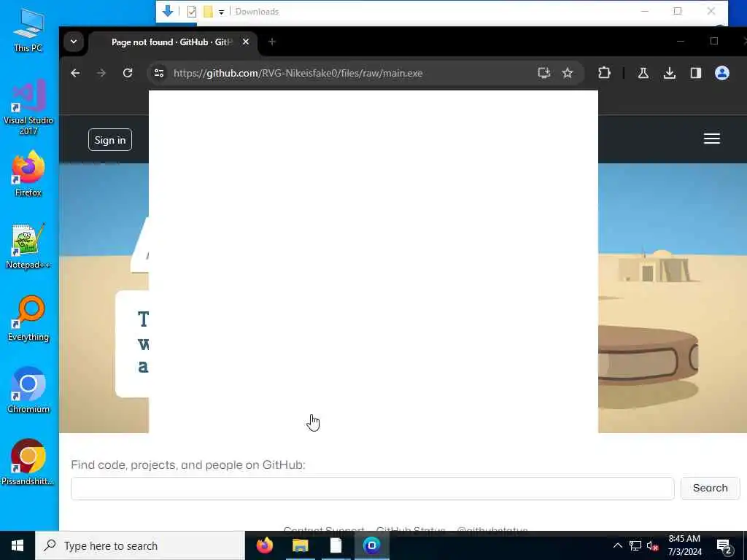The image size is (747, 560).
Task: Select the Everything desktop shortcut
Action: pos(28,319)
